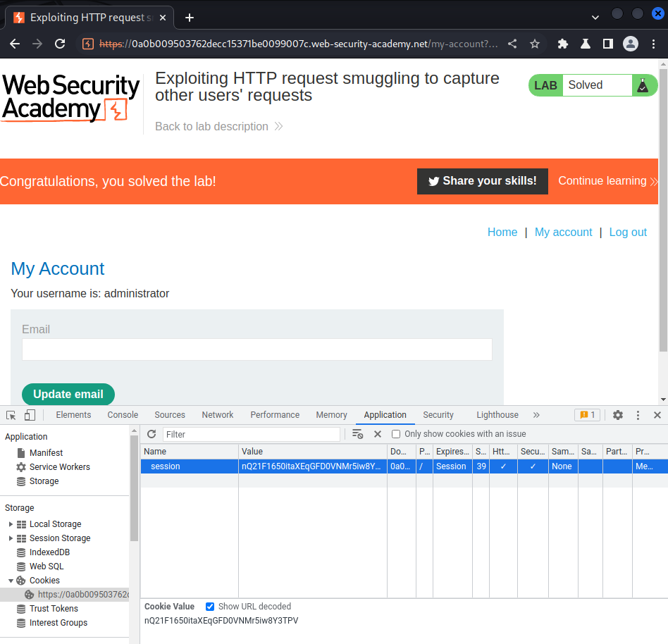Open Chrome's three-dot menu
Image resolution: width=668 pixels, height=644 pixels.
653,44
